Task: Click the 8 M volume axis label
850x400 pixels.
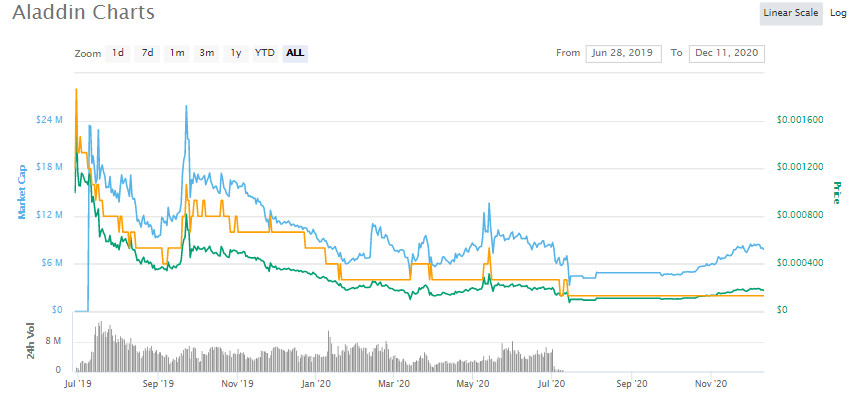Action: (55, 341)
